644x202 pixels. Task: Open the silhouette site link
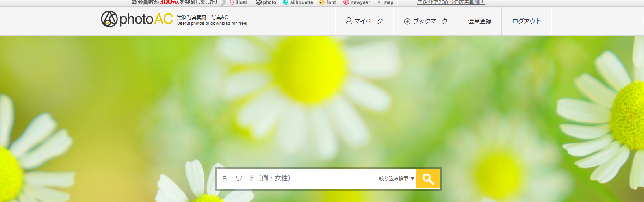(298, 2)
